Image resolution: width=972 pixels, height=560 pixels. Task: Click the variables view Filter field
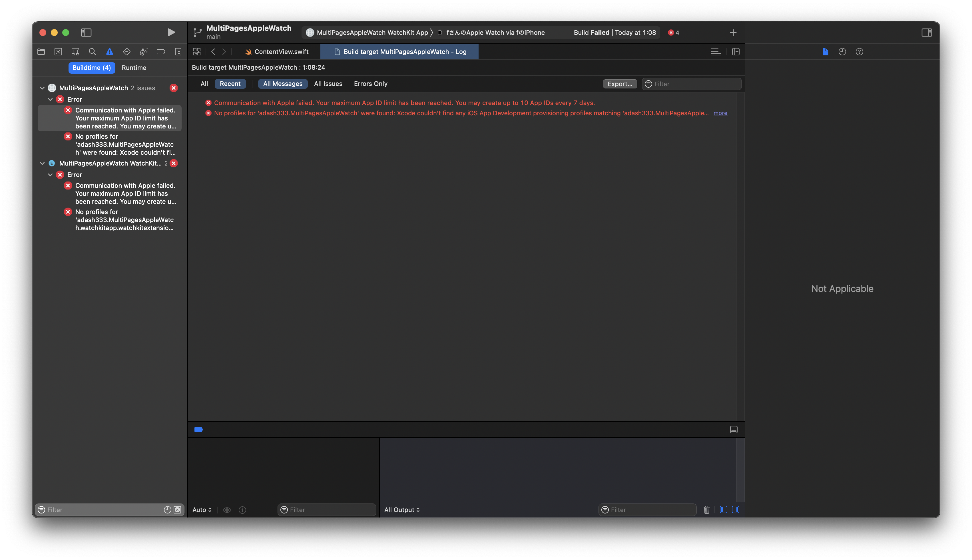point(327,509)
